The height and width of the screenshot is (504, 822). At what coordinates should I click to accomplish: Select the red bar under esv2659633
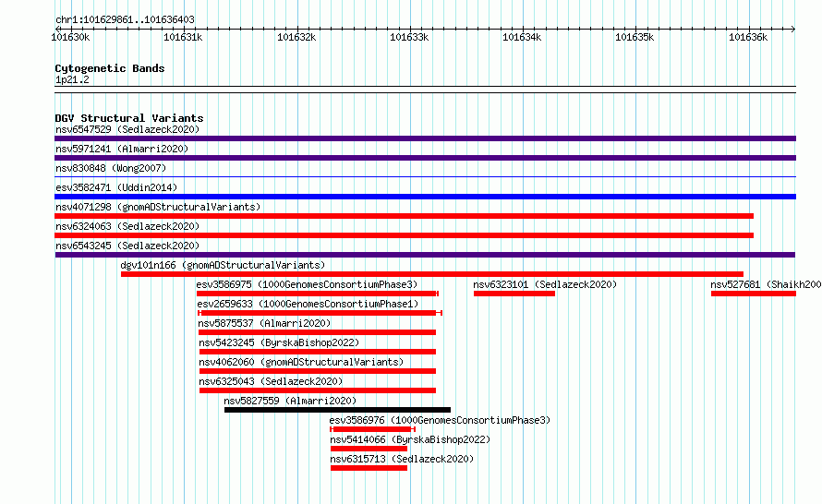click(320, 313)
